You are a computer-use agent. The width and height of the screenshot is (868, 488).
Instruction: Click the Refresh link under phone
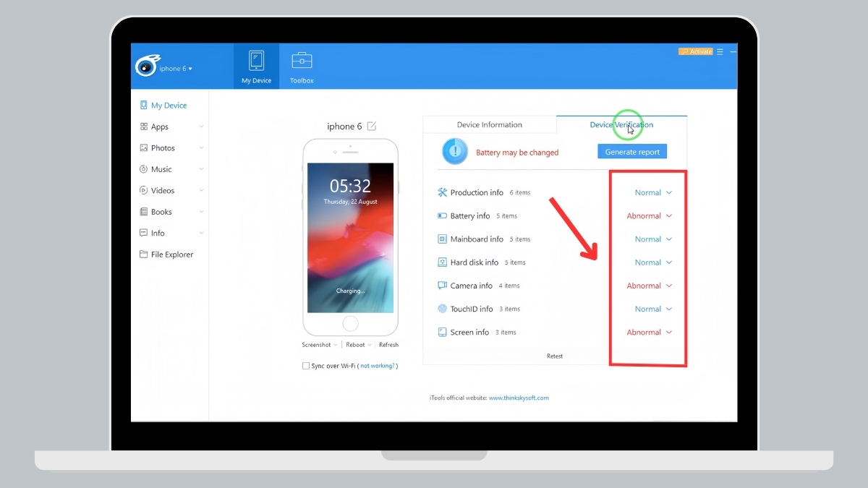pos(388,345)
